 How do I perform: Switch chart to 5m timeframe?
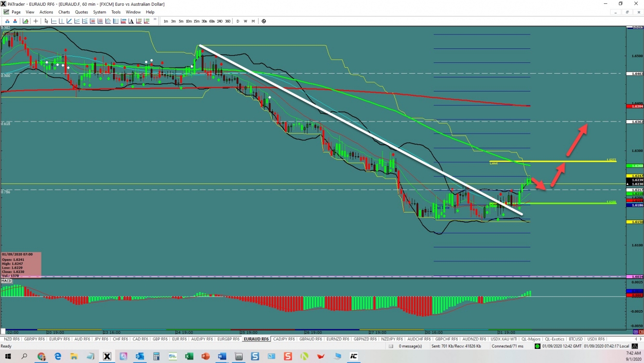point(181,21)
